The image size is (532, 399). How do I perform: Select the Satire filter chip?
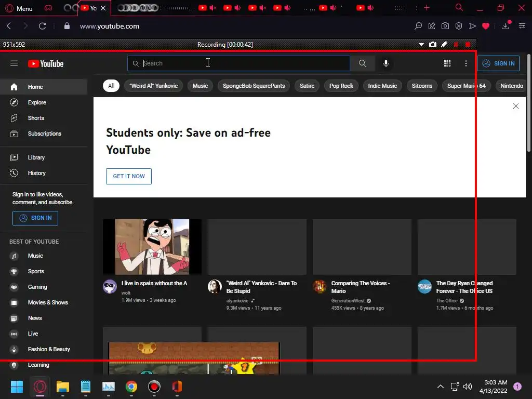pos(307,86)
